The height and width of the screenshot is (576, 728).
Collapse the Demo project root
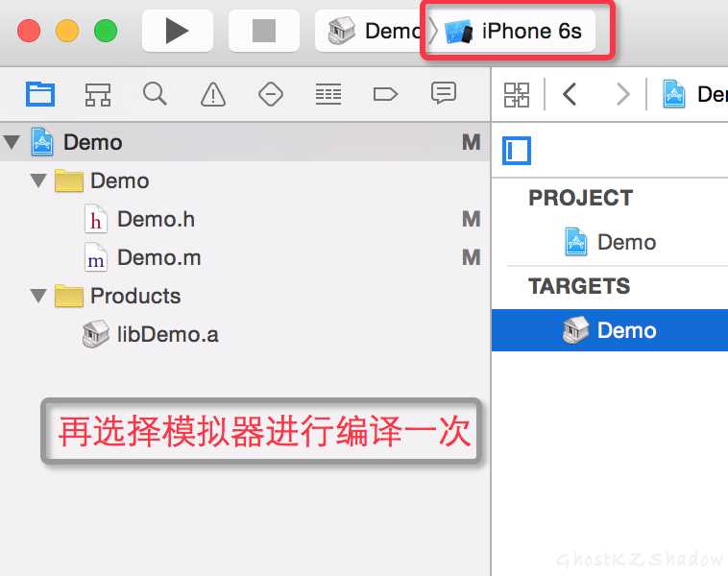point(12,142)
